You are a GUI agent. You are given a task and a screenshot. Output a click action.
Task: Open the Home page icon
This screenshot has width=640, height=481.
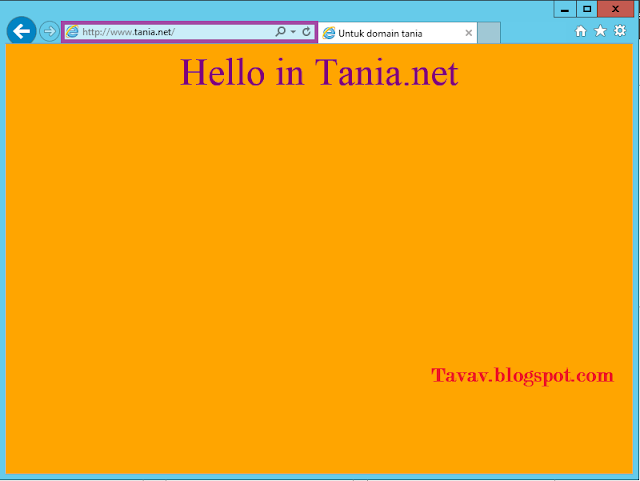(580, 31)
